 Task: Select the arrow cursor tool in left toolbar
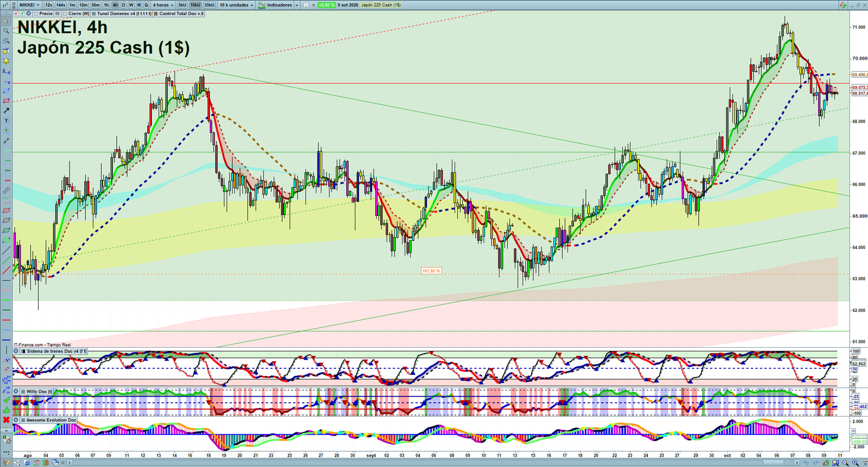click(7, 21)
